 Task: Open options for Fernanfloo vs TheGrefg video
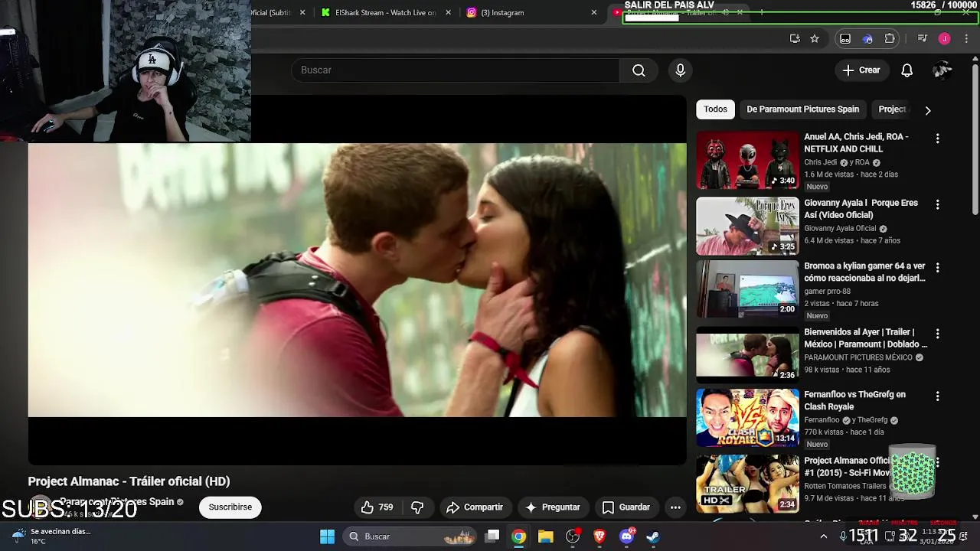pos(937,396)
